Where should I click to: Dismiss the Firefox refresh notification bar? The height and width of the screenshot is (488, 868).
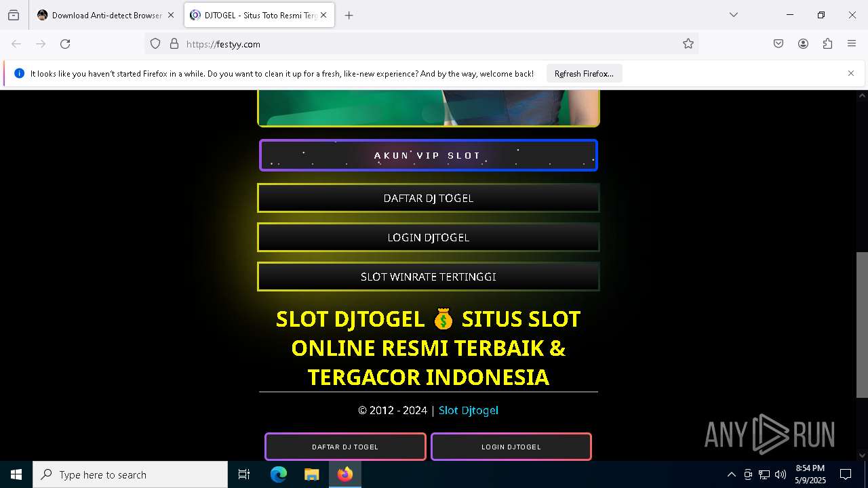851,73
